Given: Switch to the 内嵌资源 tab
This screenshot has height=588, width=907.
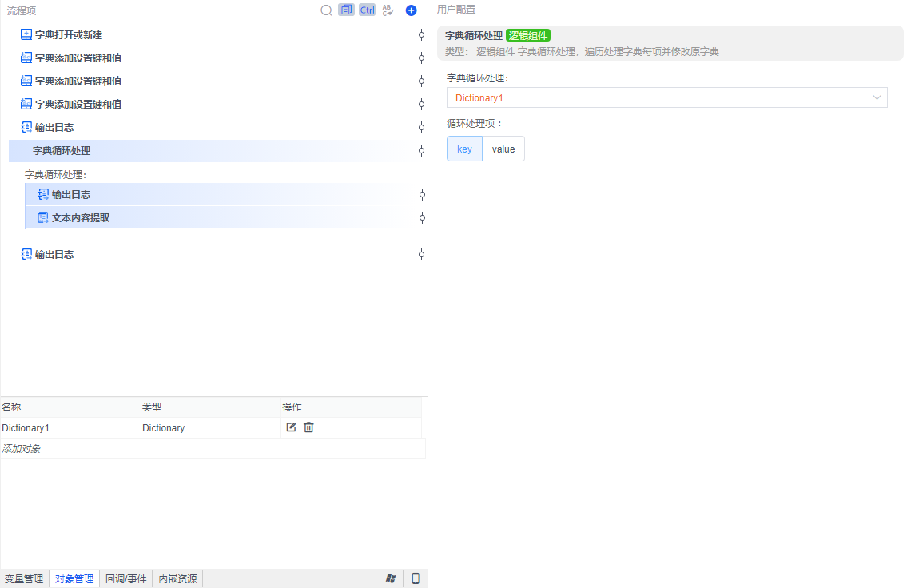Looking at the screenshot, I should tap(177, 578).
